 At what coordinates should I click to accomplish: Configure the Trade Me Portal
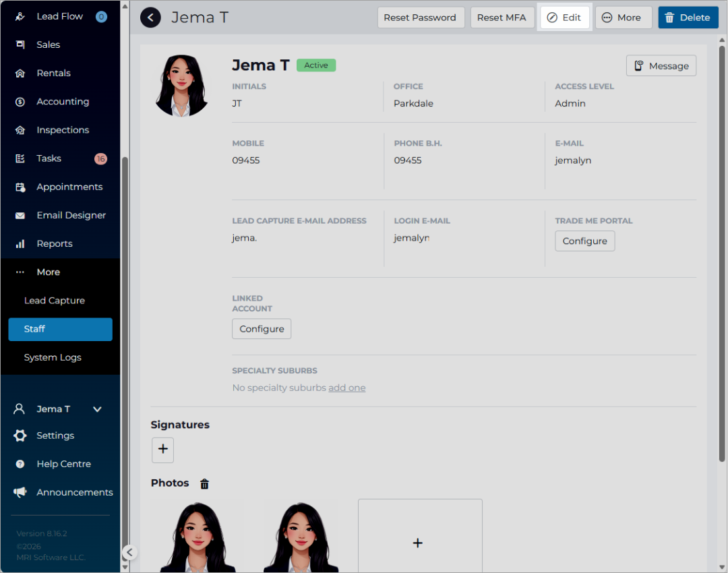pyautogui.click(x=584, y=241)
